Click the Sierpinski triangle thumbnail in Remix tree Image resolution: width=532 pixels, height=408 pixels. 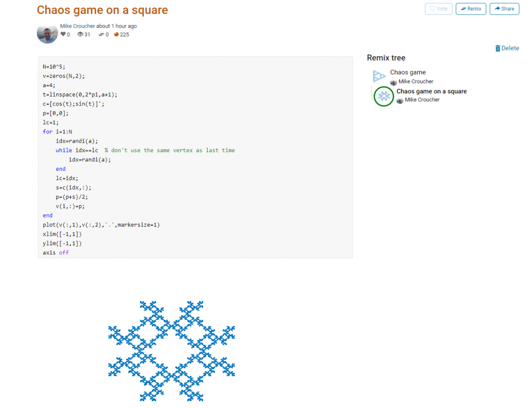click(x=379, y=76)
